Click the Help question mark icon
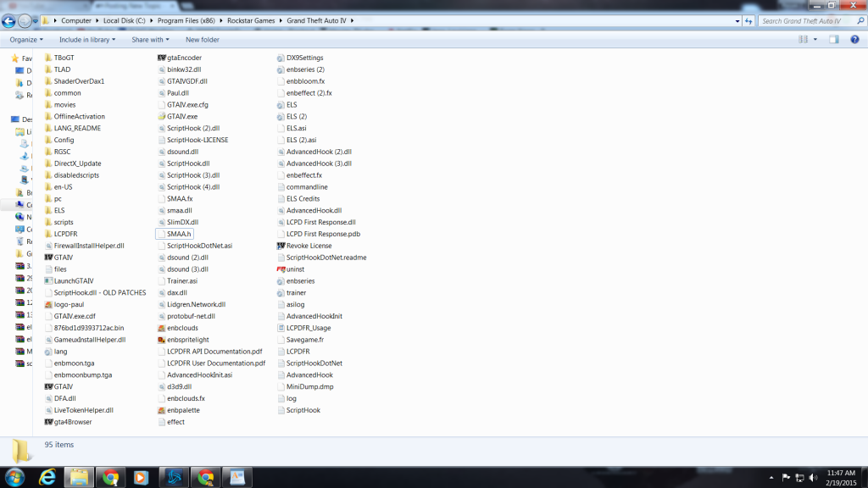 854,40
